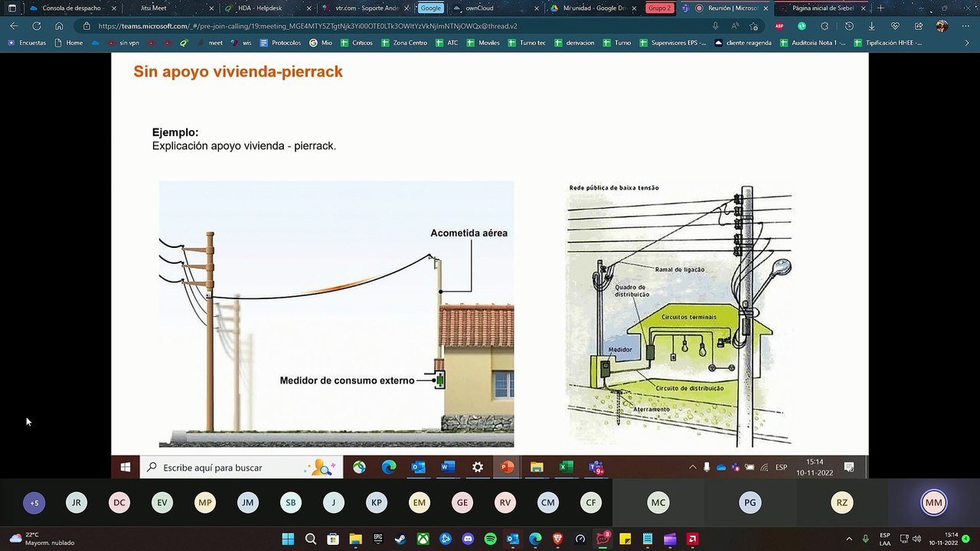Open the browser history icon
Screen dimensions: 980x551
(849, 26)
